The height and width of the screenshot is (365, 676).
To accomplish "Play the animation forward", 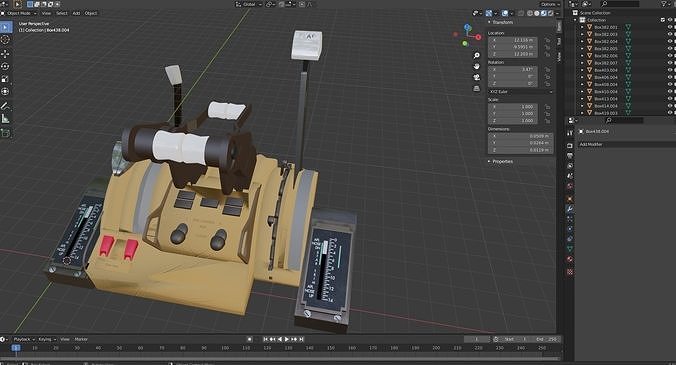I will [287, 339].
